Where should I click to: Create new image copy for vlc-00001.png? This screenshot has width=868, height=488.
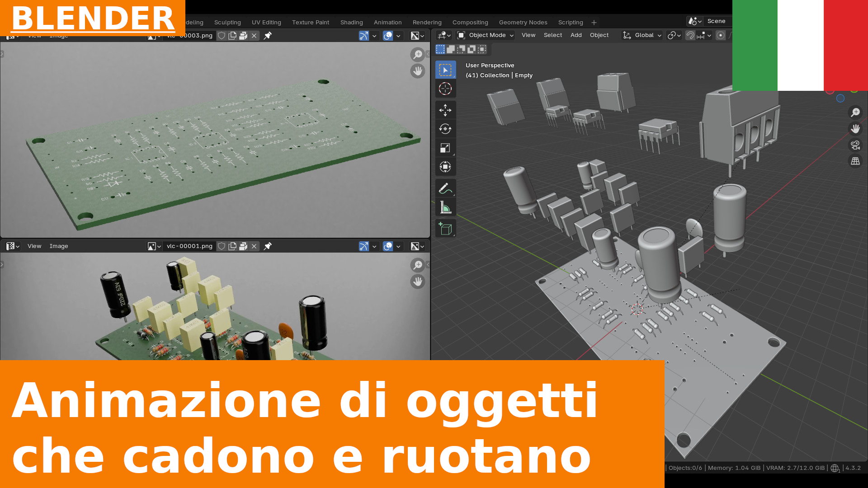point(232,246)
